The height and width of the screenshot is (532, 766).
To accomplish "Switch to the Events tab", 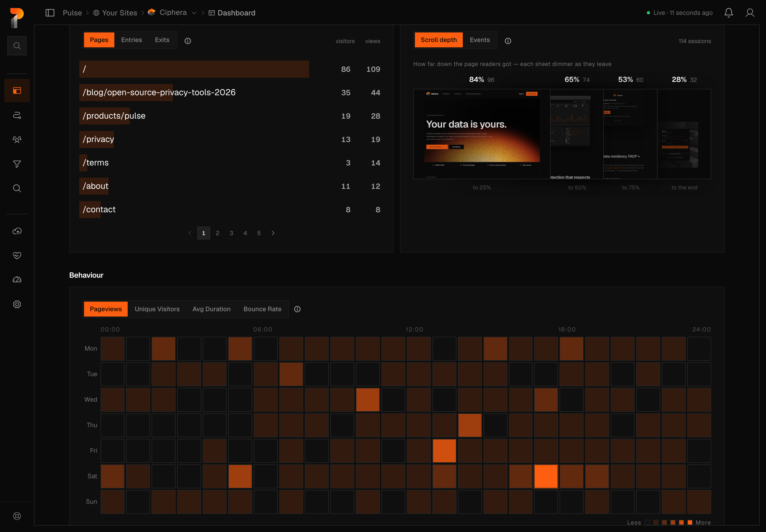I will coord(480,40).
